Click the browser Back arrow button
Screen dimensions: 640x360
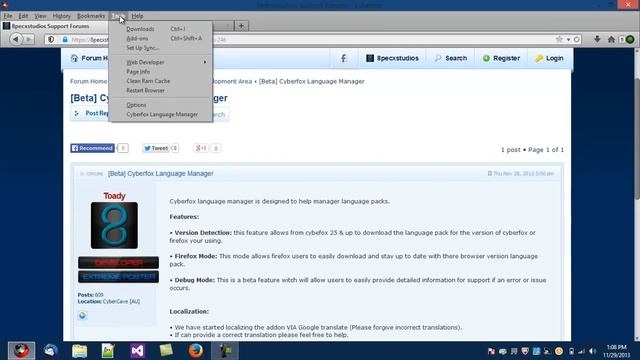(x=16, y=39)
